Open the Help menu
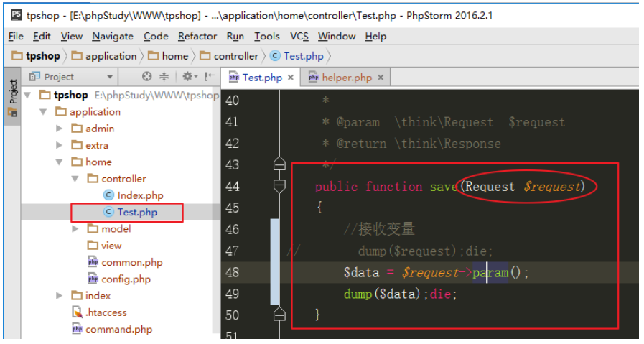The width and height of the screenshot is (644, 344). (375, 36)
